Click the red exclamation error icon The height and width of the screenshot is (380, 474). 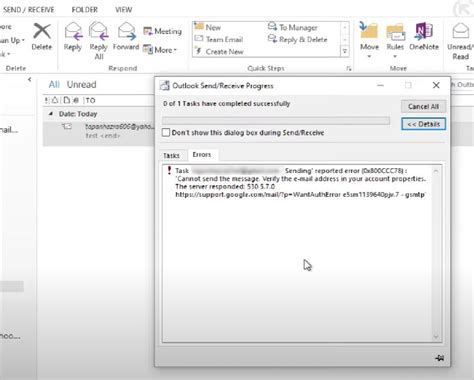(169, 170)
